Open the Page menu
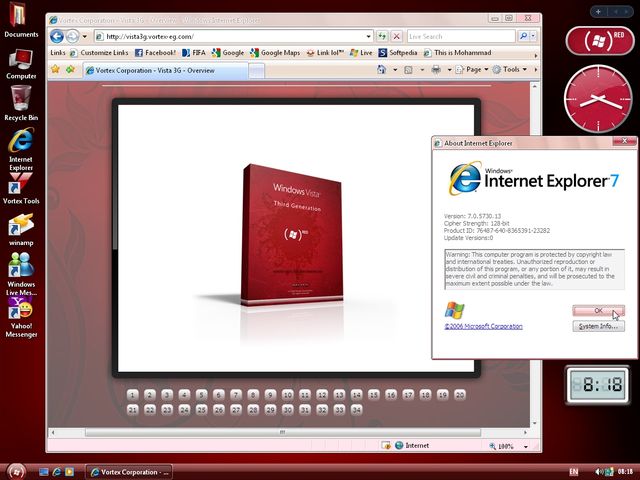 click(471, 70)
